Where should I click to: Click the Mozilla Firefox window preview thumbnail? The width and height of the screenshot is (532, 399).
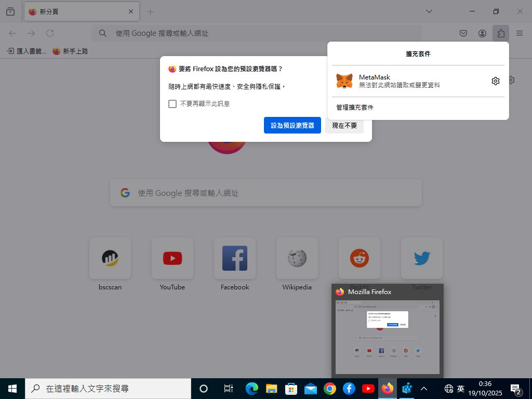pyautogui.click(x=388, y=337)
